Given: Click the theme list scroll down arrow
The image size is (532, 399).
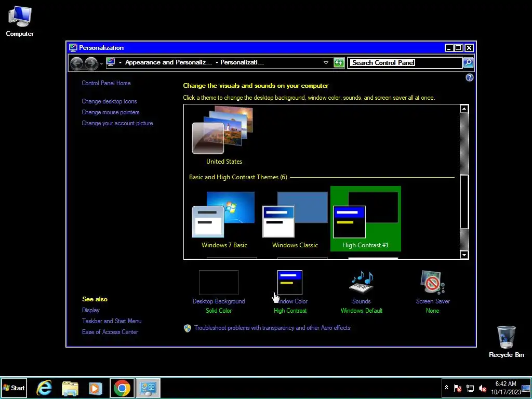Looking at the screenshot, I should [x=464, y=255].
